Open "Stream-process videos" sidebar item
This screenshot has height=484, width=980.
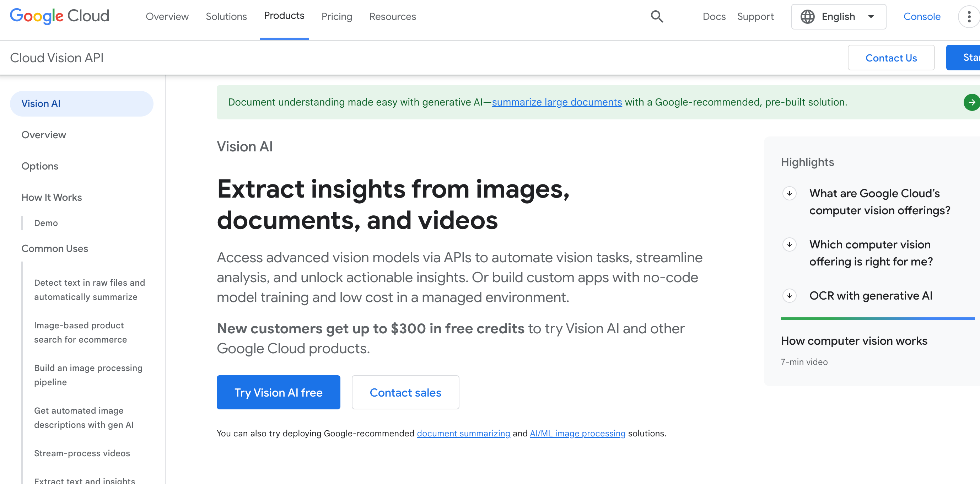[x=82, y=453]
